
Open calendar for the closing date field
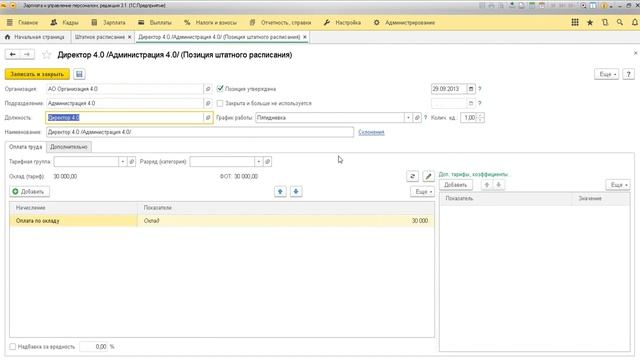(x=471, y=103)
